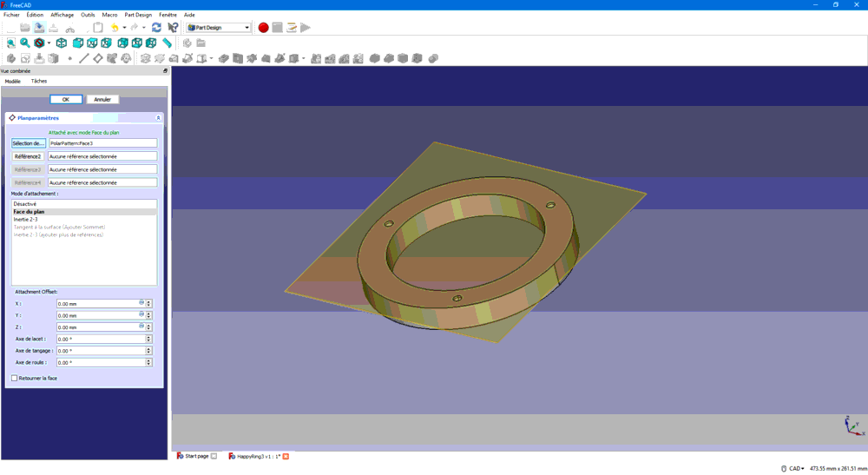Click the Execute macro play icon
Viewport: 868px width, 475px height.
point(306,27)
